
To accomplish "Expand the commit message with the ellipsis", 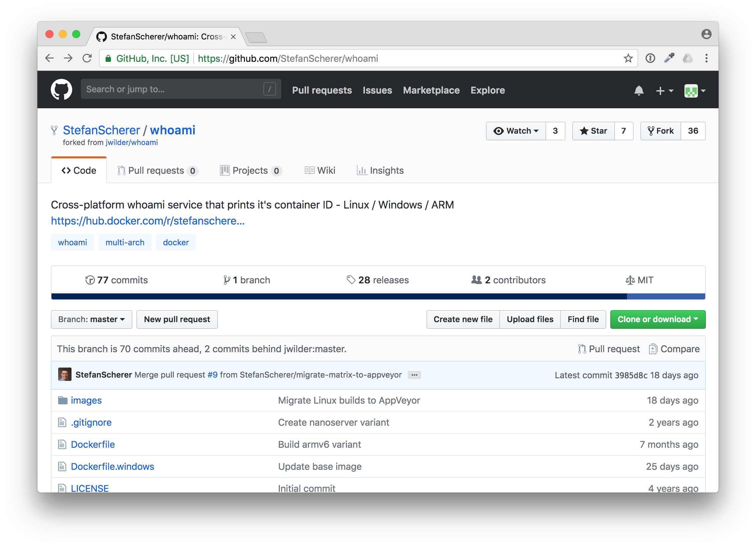I will [414, 375].
